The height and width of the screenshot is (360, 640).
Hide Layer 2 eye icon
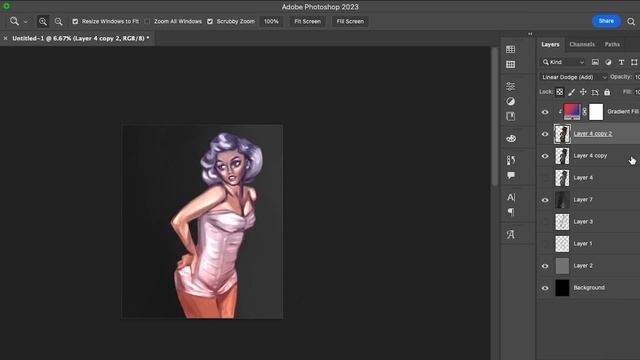point(545,266)
